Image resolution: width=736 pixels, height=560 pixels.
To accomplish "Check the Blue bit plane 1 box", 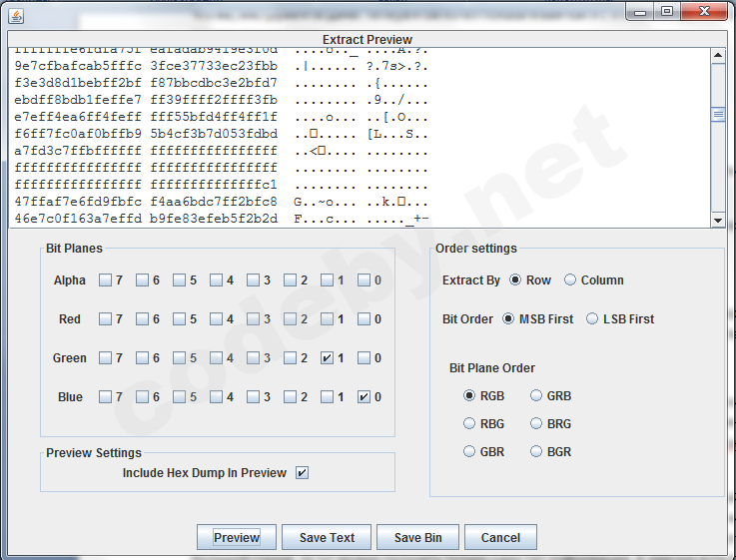I will pos(327,397).
